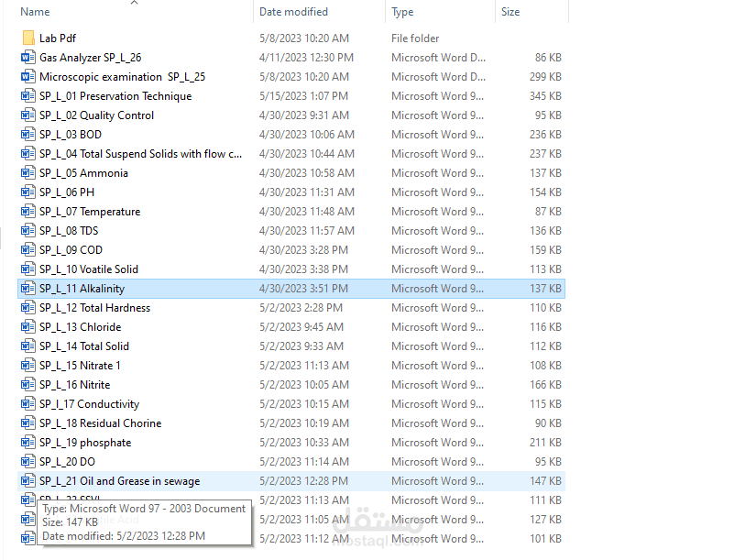Viewport: 756px width, 560px height.
Task: Select the file SP_L_11 Alkalinity
Action: tap(82, 289)
